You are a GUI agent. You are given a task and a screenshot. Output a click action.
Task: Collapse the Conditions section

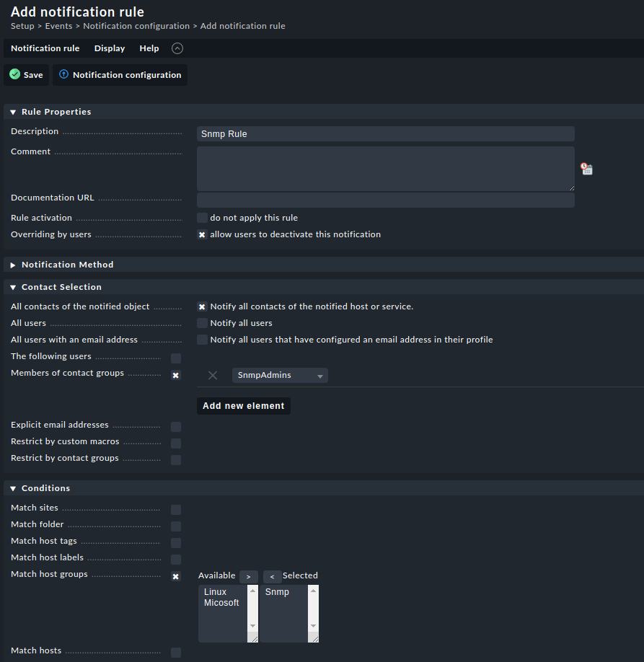(13, 488)
